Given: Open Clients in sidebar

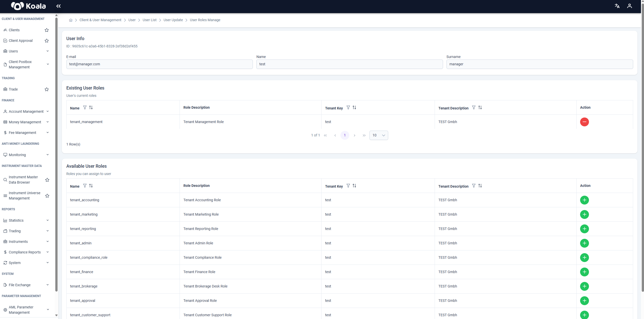Looking at the screenshot, I should [14, 30].
